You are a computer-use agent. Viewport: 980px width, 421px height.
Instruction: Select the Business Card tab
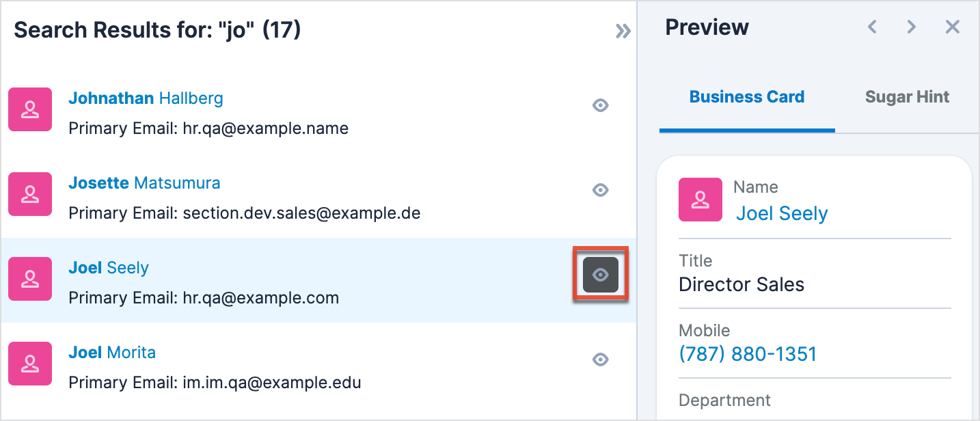(746, 97)
